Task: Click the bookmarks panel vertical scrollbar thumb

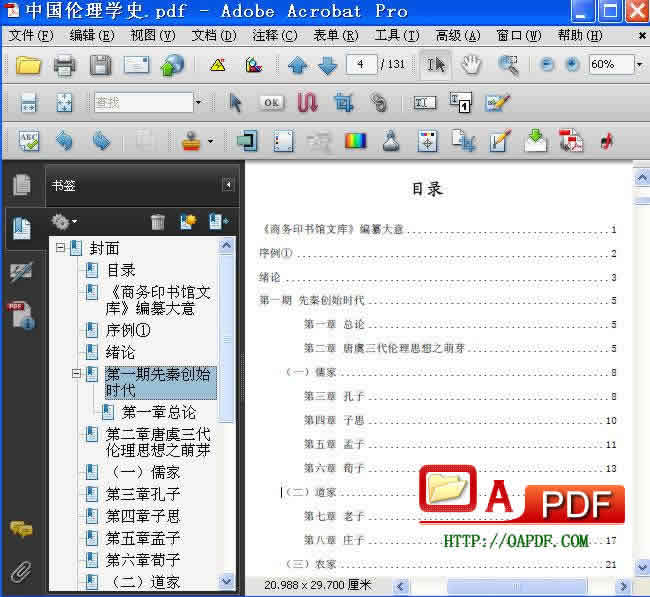Action: tap(227, 339)
